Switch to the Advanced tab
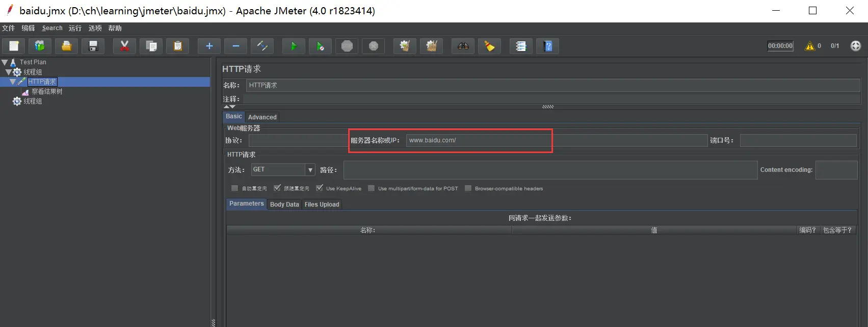 pyautogui.click(x=262, y=117)
